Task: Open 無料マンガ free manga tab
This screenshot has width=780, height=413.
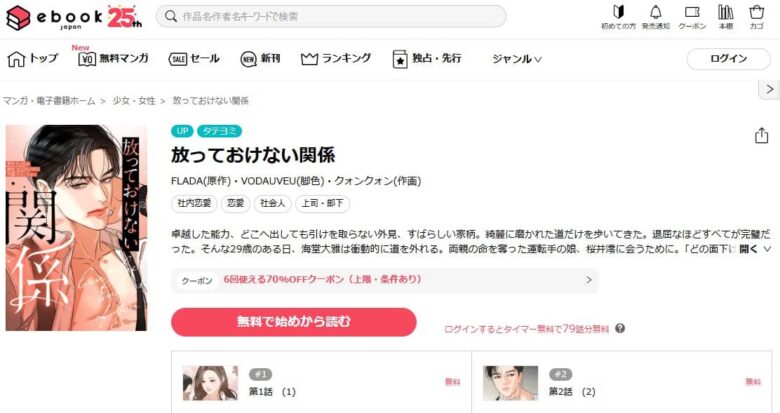Action: 113,59
